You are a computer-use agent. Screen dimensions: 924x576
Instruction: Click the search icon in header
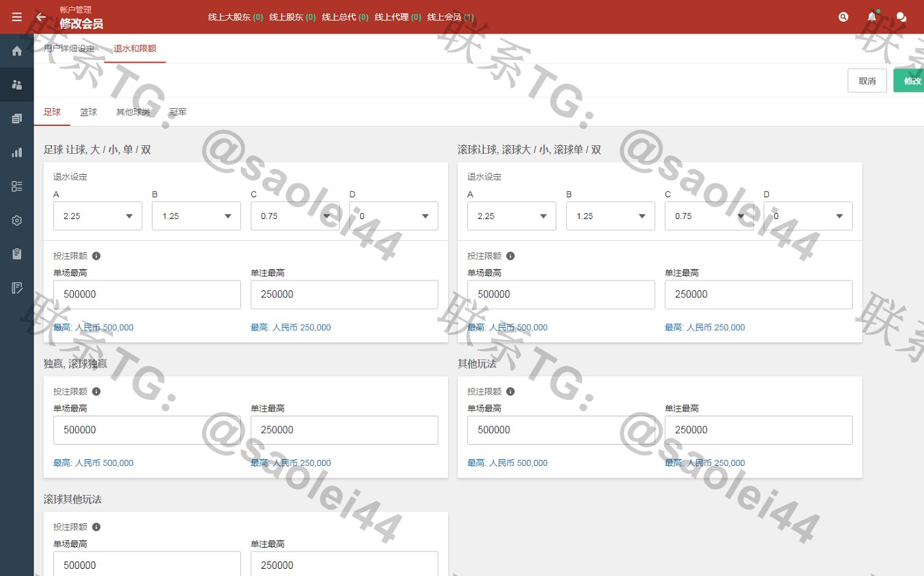[843, 17]
